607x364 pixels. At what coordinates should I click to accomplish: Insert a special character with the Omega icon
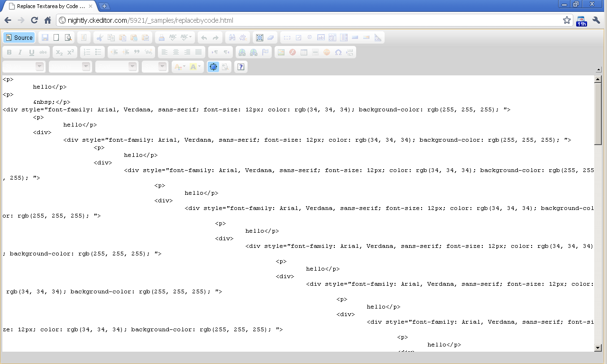[x=338, y=52]
